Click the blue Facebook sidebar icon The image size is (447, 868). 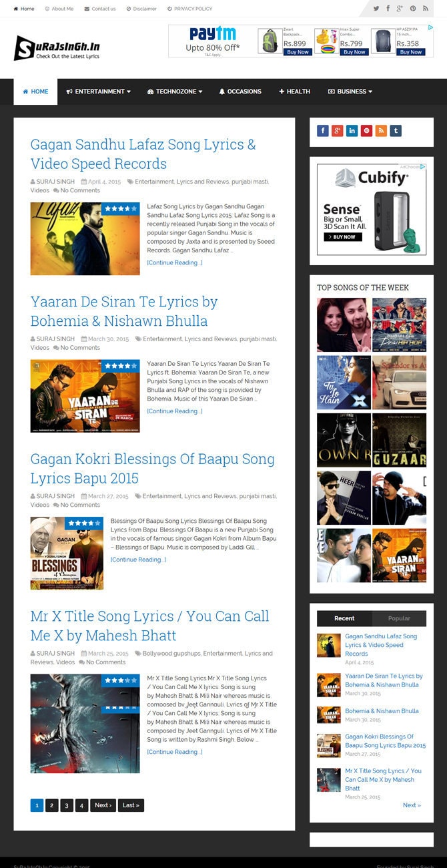pos(323,131)
